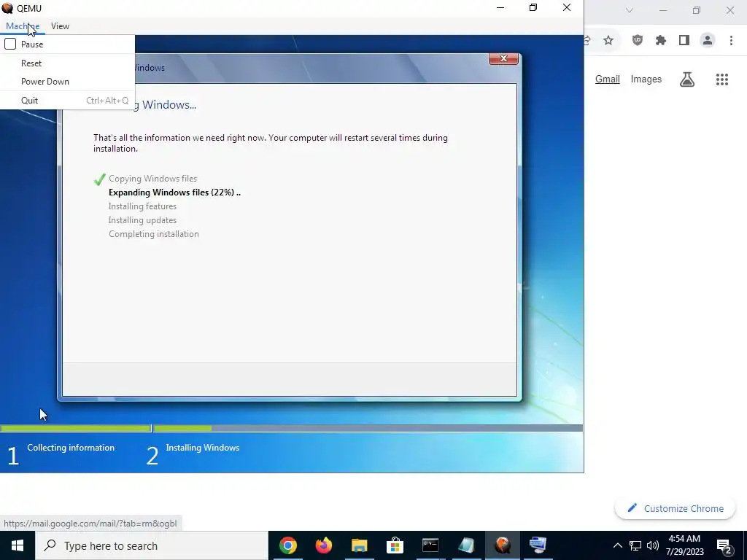This screenshot has height=560, width=747.
Task: Open the Chrome tab search chevron
Action: click(x=630, y=10)
